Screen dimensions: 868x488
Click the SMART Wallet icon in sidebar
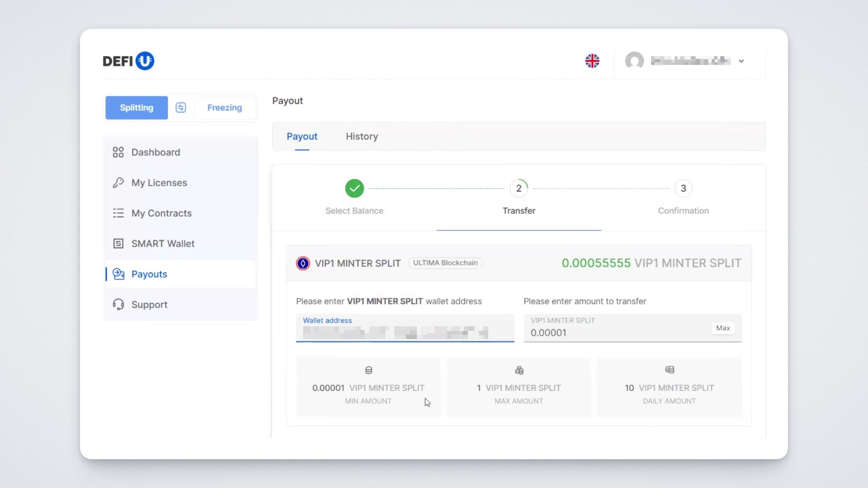click(118, 243)
